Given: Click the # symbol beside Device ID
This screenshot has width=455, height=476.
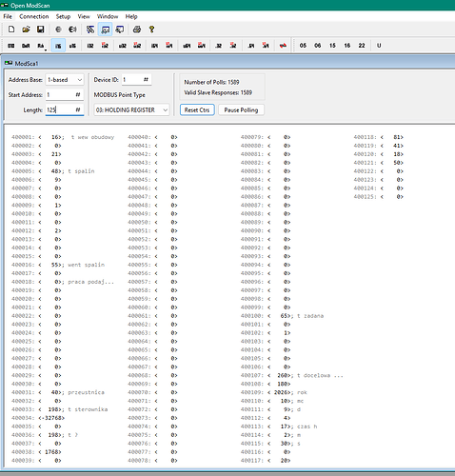Looking at the screenshot, I should tap(146, 79).
